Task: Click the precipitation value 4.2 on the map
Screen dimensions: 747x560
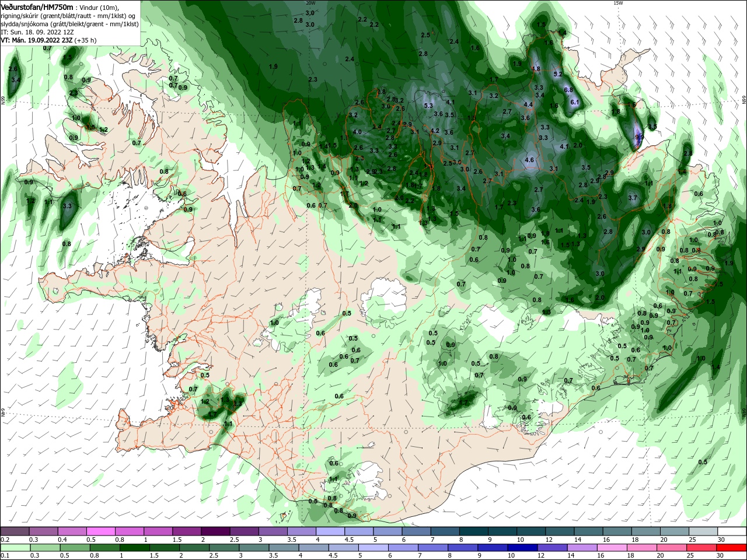Action: coord(435,131)
